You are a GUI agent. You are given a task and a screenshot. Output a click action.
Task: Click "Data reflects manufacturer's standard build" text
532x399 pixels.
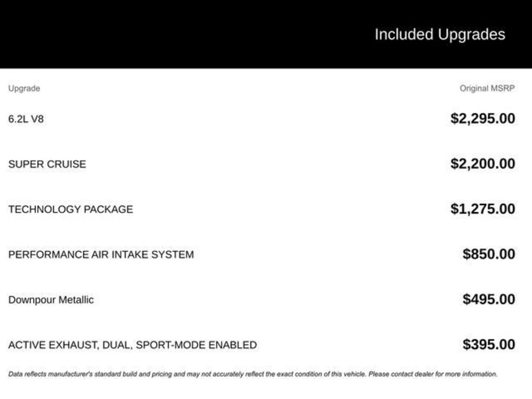[78, 374]
